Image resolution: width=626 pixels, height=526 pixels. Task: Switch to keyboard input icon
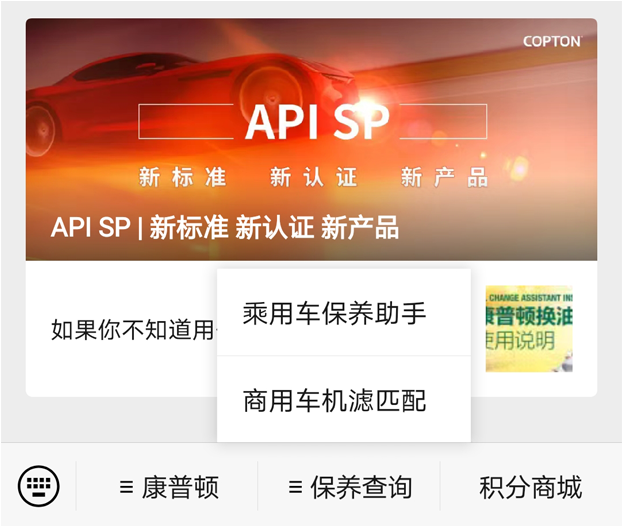point(38,486)
